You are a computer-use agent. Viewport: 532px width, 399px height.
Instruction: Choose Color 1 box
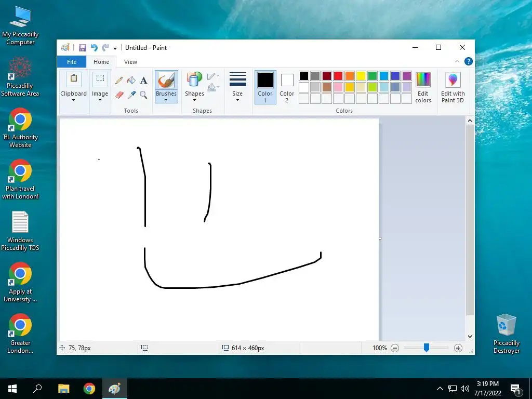click(265, 87)
